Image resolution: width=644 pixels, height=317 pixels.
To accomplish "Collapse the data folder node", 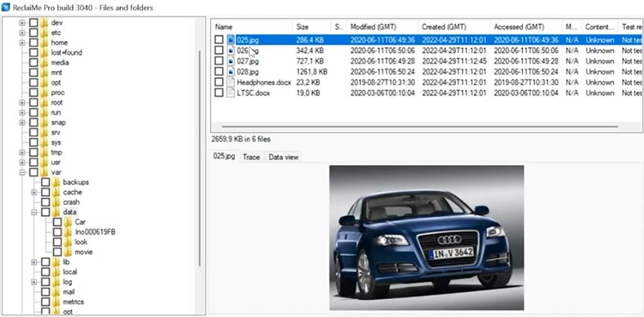I will [34, 212].
